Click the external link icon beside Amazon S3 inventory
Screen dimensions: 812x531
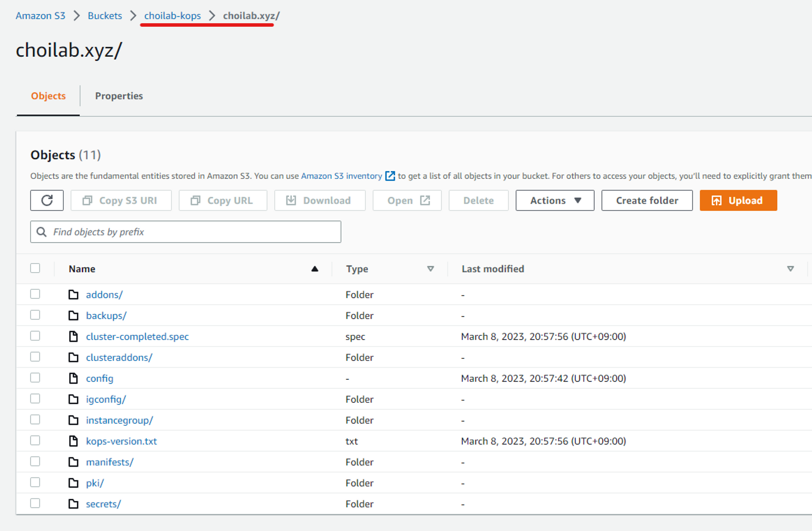tap(390, 176)
